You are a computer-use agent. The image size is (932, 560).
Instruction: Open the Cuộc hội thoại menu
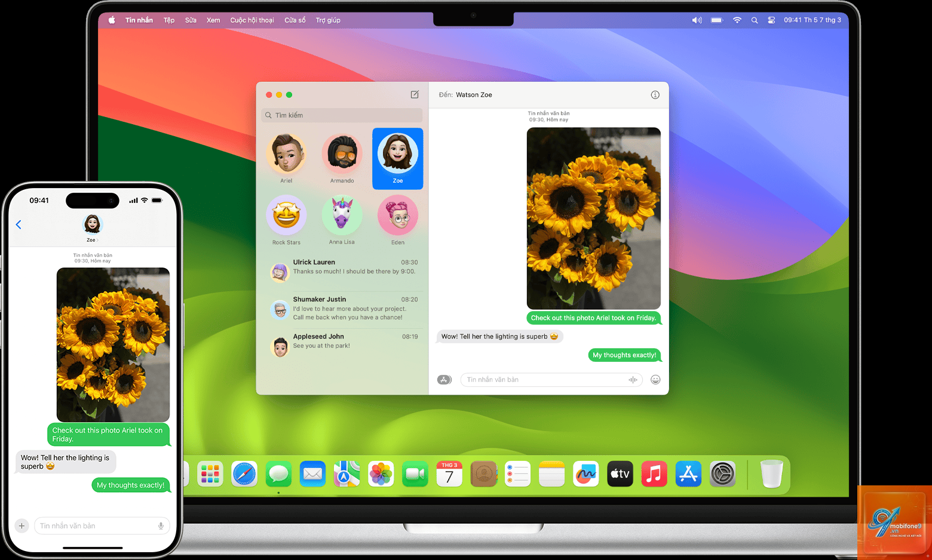tap(252, 20)
